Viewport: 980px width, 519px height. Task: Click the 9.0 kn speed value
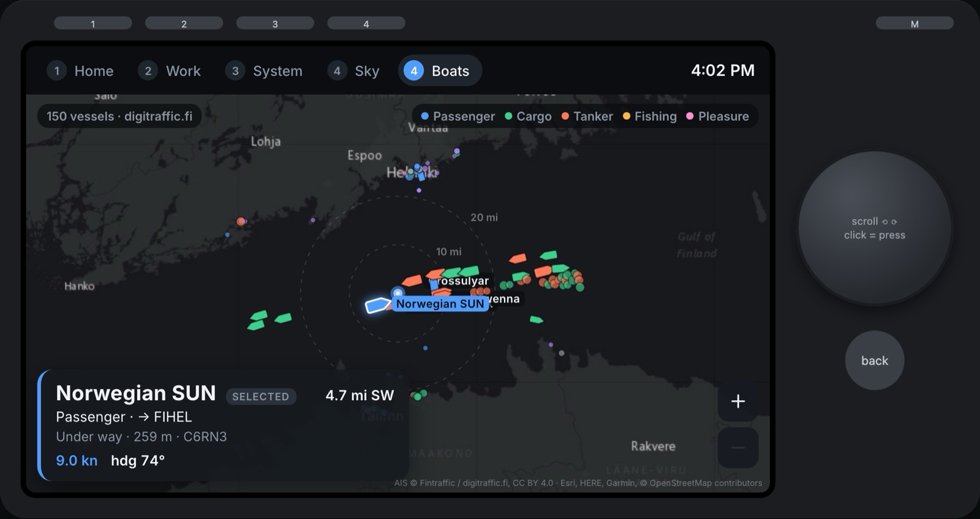click(77, 461)
